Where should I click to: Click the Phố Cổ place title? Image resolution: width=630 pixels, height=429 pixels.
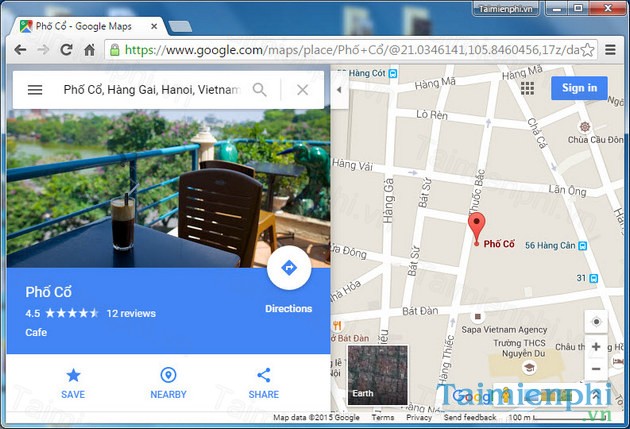click(x=48, y=292)
